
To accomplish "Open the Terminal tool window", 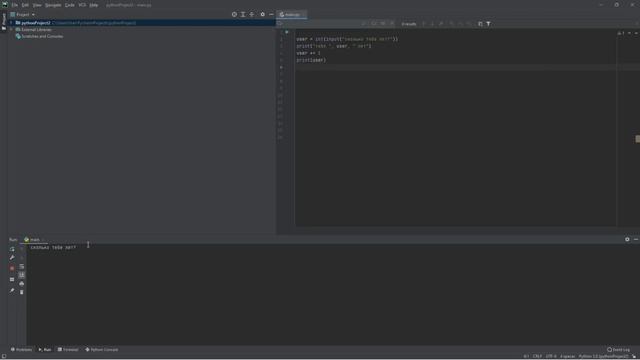I will coord(68,350).
